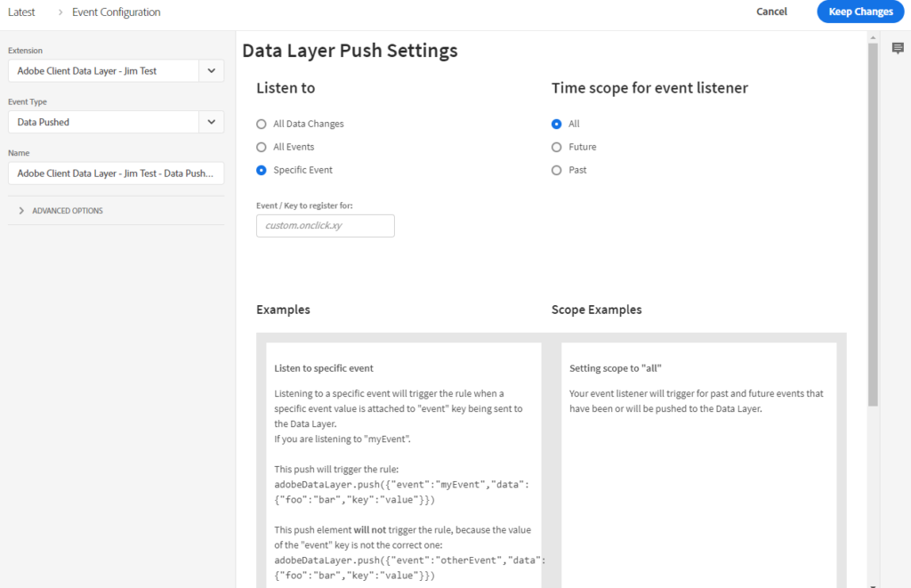Choose the Specific Event radio button
The width and height of the screenshot is (911, 588).
[261, 170]
